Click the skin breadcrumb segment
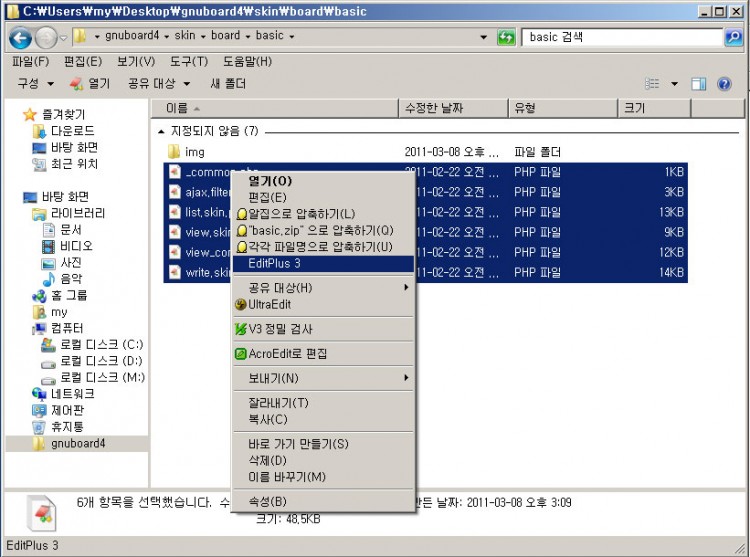The image size is (750, 557). (x=185, y=35)
